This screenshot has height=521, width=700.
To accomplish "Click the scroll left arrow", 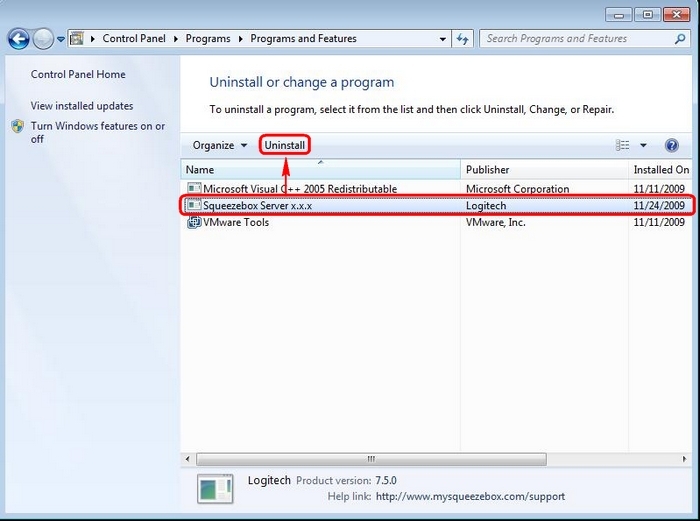I will click(188, 459).
